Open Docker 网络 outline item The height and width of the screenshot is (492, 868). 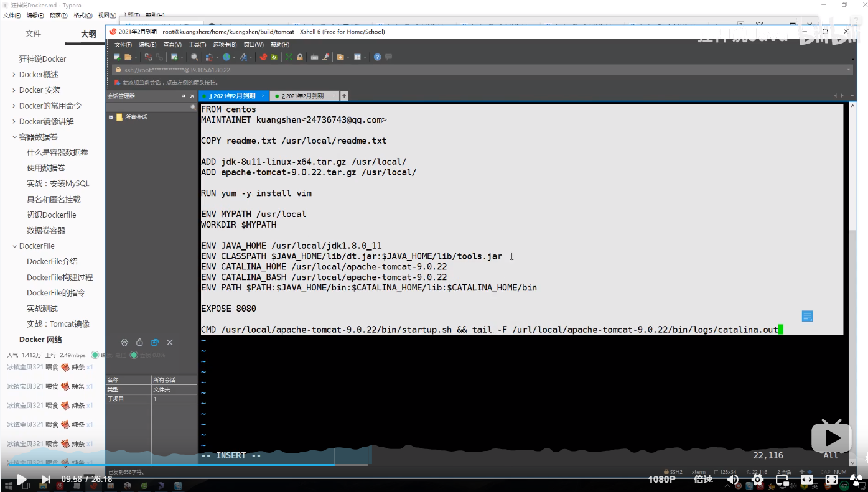40,340
